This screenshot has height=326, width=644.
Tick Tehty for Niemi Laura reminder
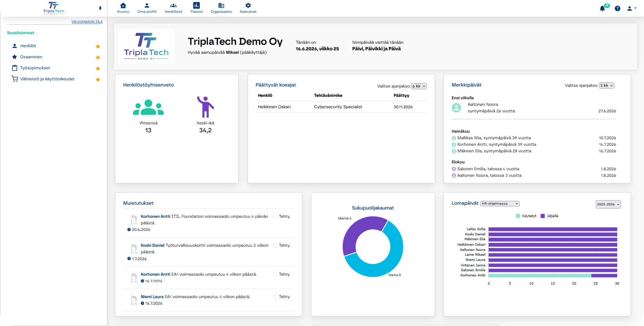[x=275, y=297]
